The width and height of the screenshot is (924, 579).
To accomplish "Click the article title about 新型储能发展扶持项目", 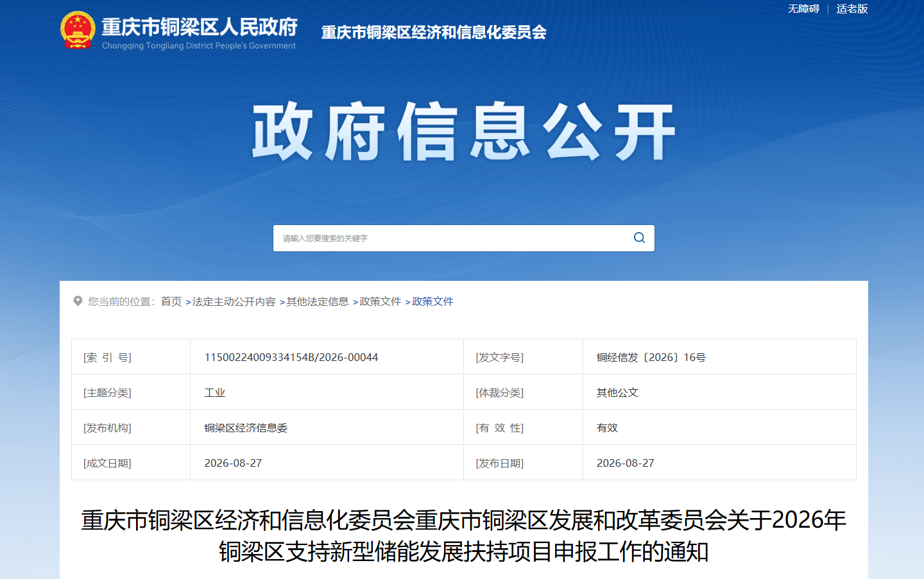I will click(x=464, y=535).
